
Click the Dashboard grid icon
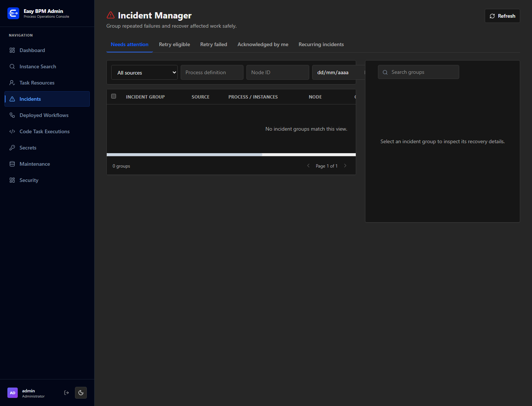click(12, 50)
